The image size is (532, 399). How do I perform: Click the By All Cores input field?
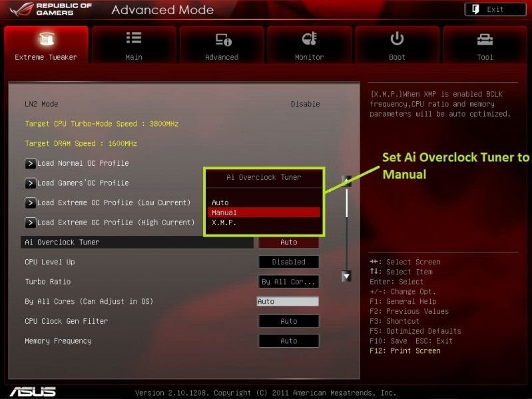[288, 301]
